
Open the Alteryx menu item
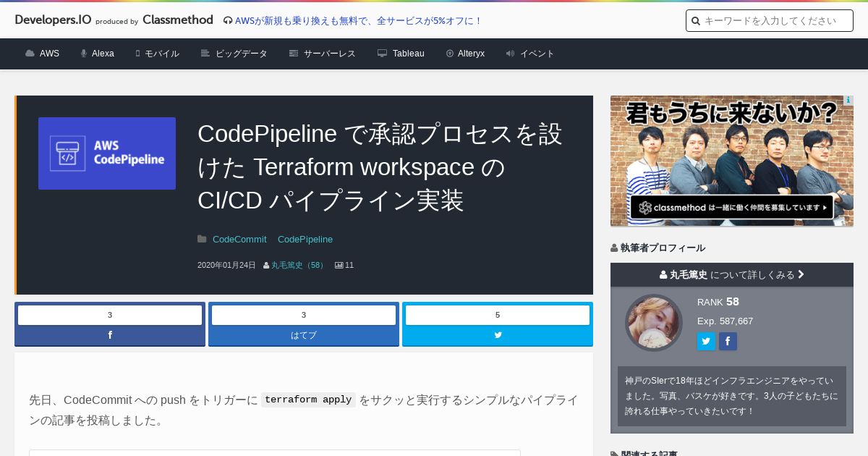[471, 54]
